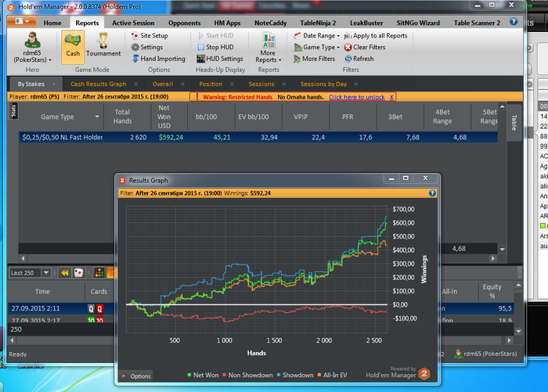
Task: Switch to Sessions by Day report tab
Action: pos(323,84)
